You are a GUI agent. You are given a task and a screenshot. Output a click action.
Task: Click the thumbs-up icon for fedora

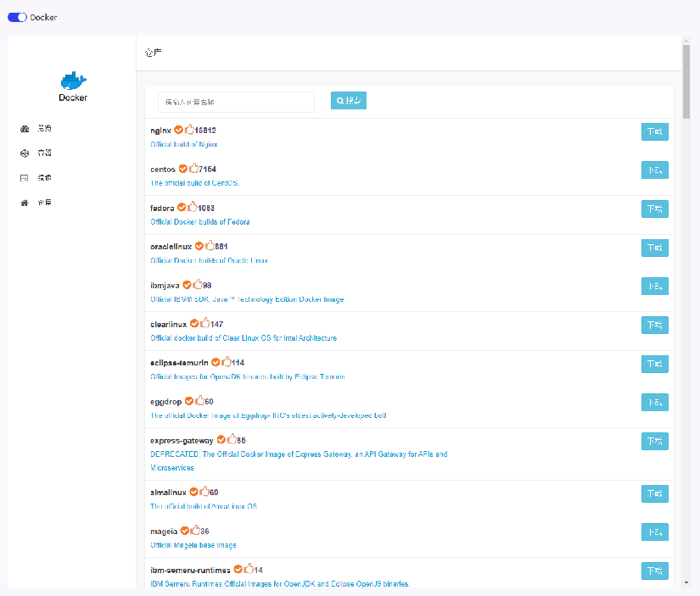[x=193, y=207]
